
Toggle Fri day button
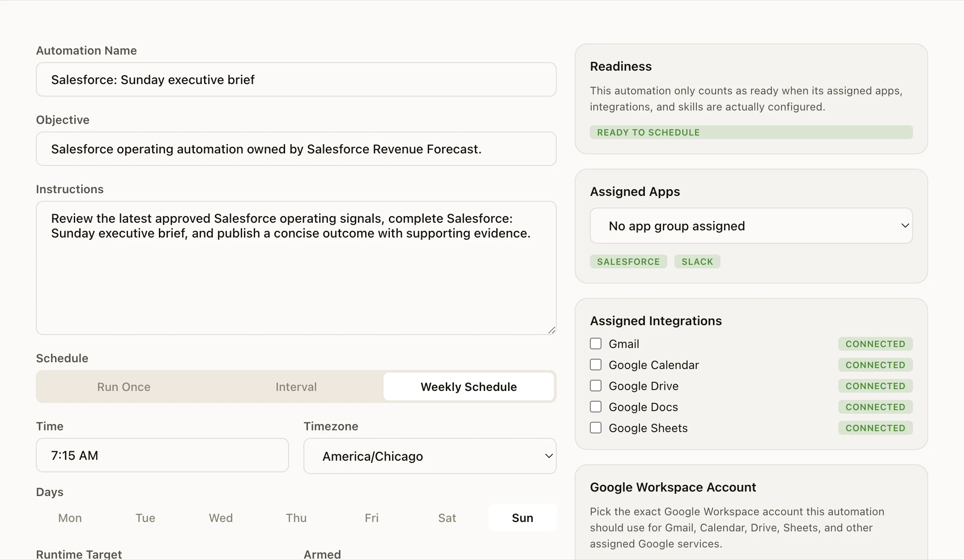pyautogui.click(x=371, y=518)
